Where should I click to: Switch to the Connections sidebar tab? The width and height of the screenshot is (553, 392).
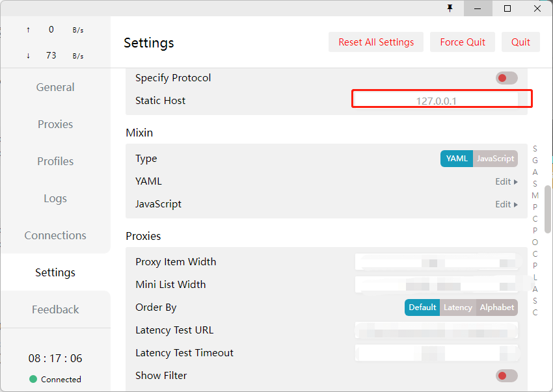[x=55, y=235]
